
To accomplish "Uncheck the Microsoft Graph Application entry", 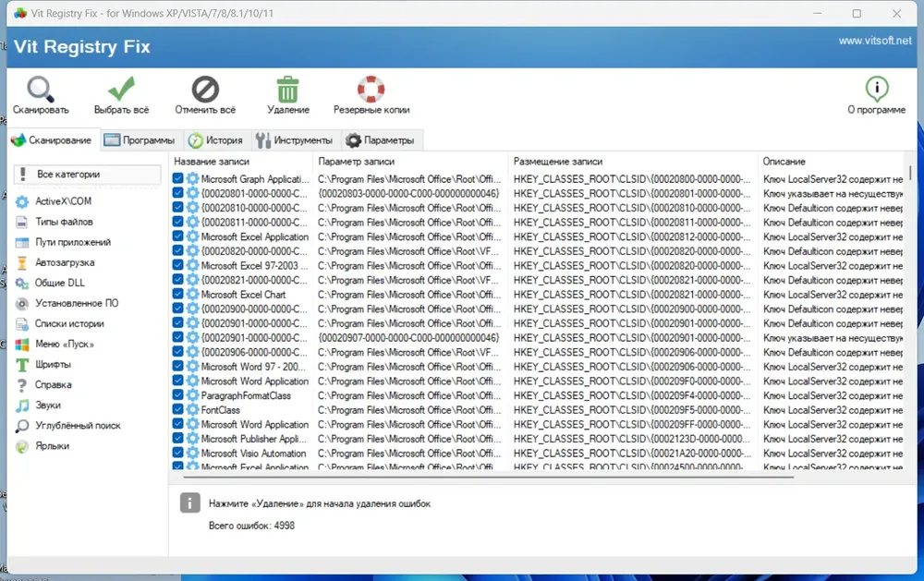I will [178, 179].
